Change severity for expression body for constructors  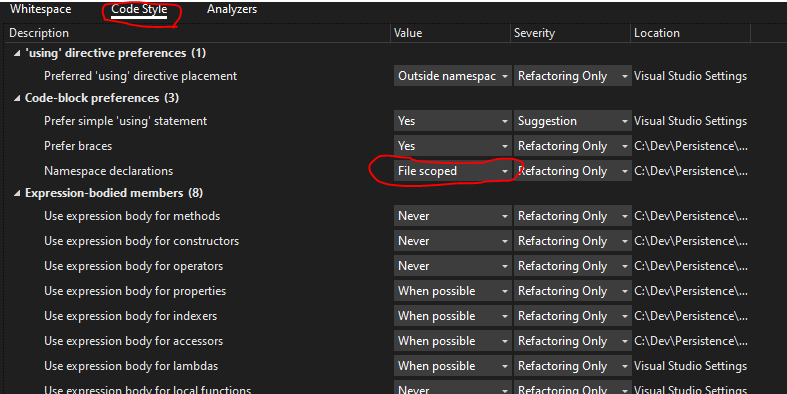click(x=573, y=241)
